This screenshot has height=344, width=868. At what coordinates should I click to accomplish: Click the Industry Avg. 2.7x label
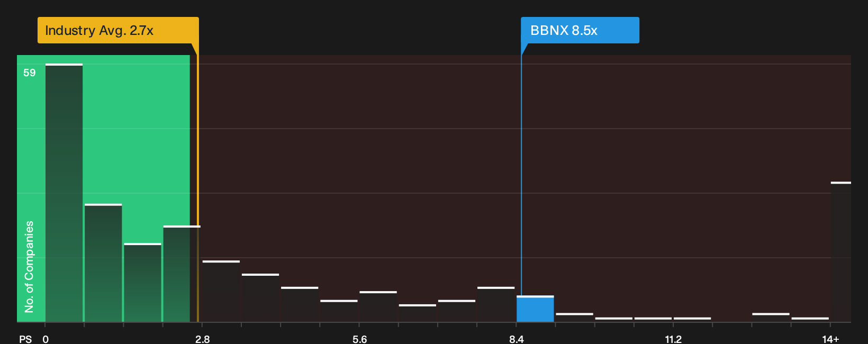click(x=118, y=30)
